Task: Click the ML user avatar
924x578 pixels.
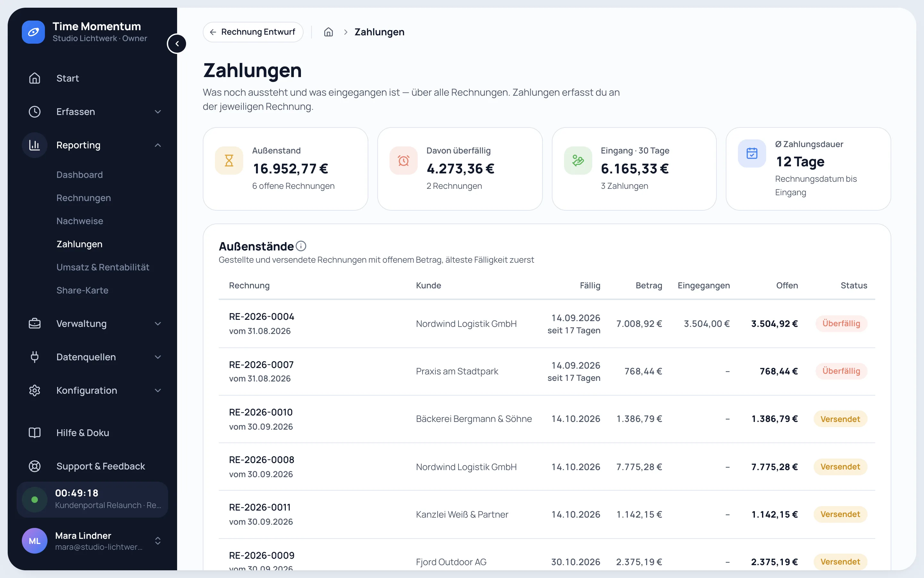Action: coord(35,540)
